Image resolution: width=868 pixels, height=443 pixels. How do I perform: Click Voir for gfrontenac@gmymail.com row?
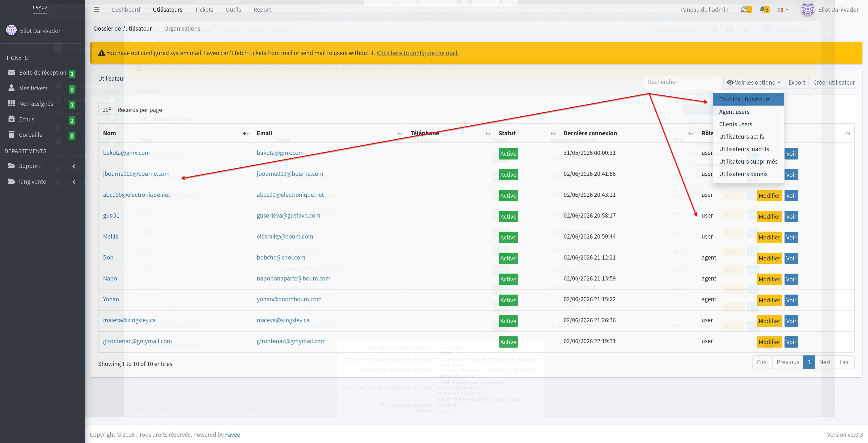[x=791, y=342]
